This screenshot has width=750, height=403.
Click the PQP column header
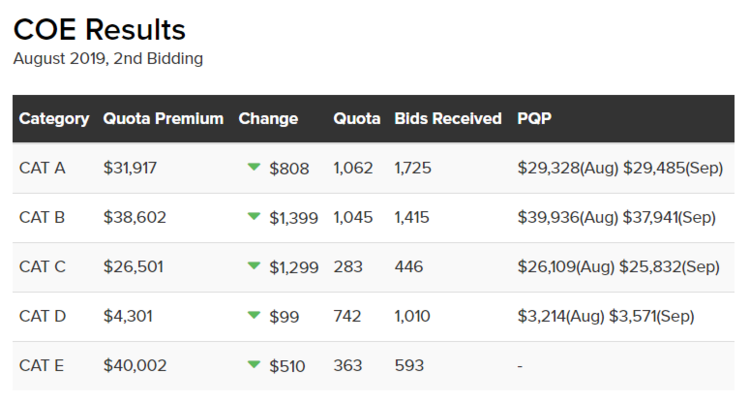[534, 118]
